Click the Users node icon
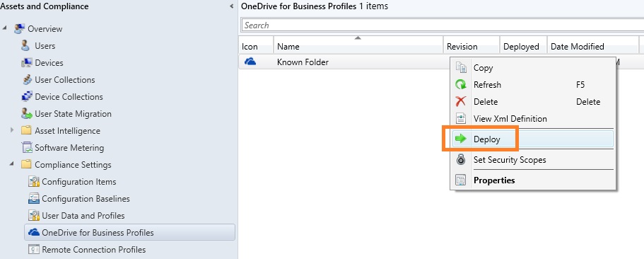 25,45
